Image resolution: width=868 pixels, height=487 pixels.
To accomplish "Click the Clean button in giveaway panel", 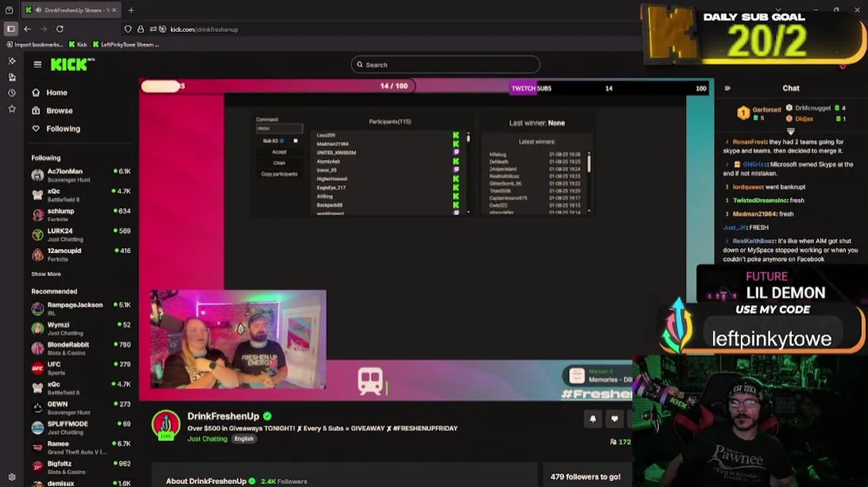I will pyautogui.click(x=279, y=163).
